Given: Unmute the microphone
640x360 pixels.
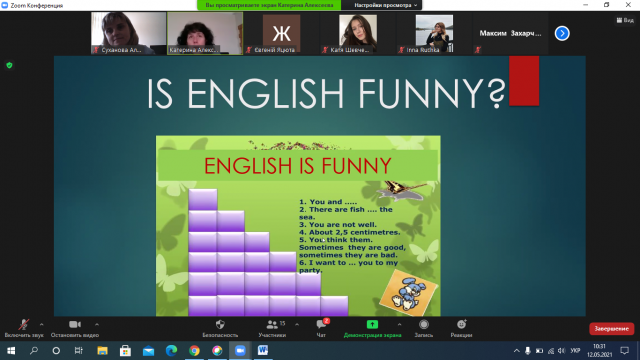Looking at the screenshot, I should (24, 328).
